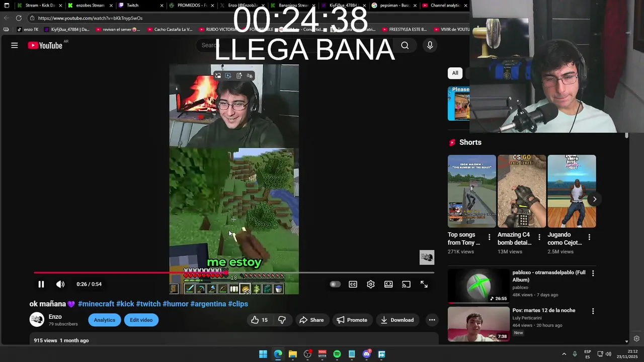Open Voicemeeter from the taskbar
Screen dimensions: 644x362
(322, 354)
